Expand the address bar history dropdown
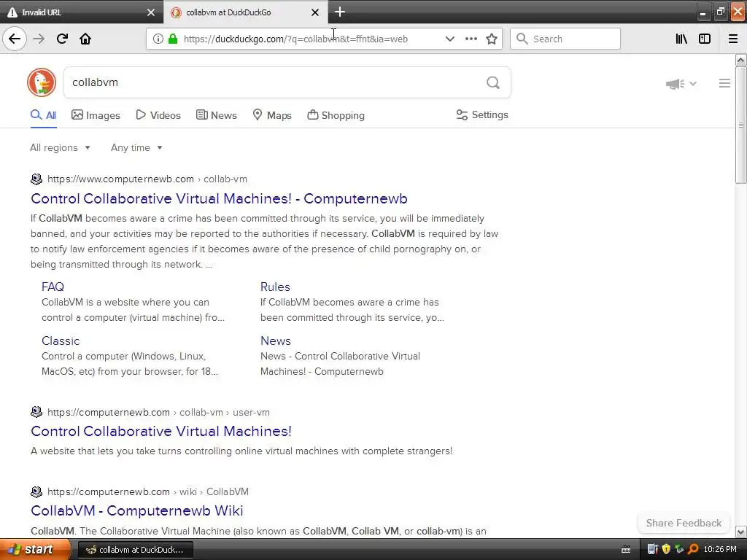The height and width of the screenshot is (560, 747). [449, 39]
